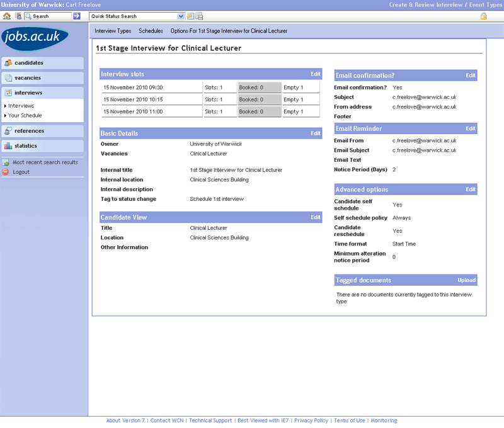Click the red Logout icon

pos(6,172)
